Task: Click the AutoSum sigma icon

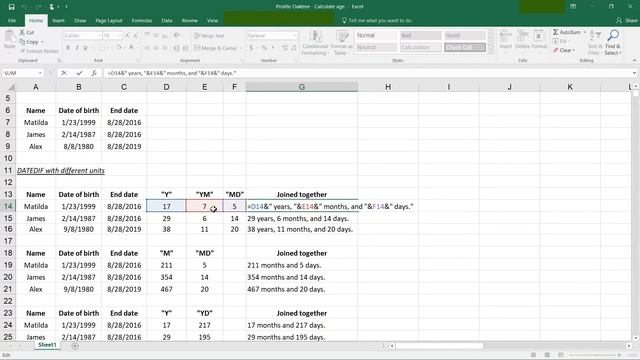Action: tap(556, 32)
